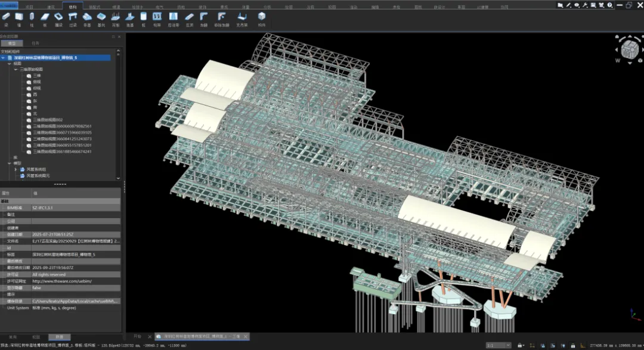
Task: Collapse the 博物馆_S root tree node
Action: pos(4,58)
